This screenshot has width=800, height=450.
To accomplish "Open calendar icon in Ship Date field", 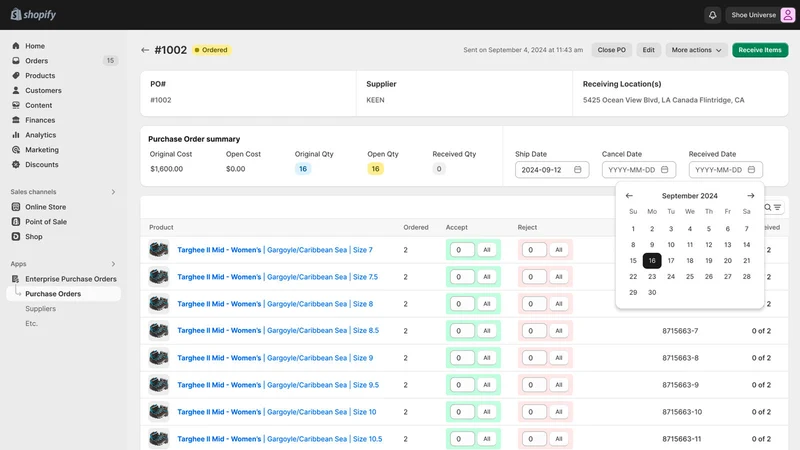I will (x=578, y=169).
